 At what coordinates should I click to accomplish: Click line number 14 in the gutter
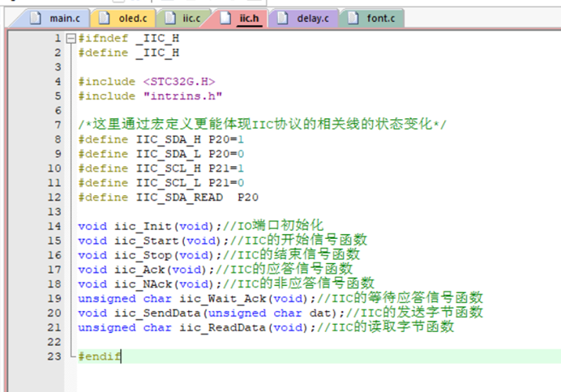pyautogui.click(x=54, y=225)
